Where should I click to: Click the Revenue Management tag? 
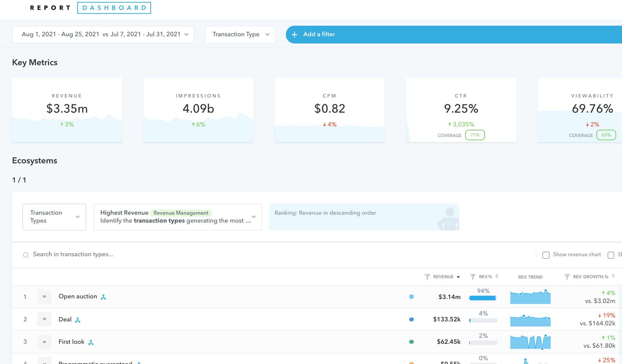tap(181, 213)
